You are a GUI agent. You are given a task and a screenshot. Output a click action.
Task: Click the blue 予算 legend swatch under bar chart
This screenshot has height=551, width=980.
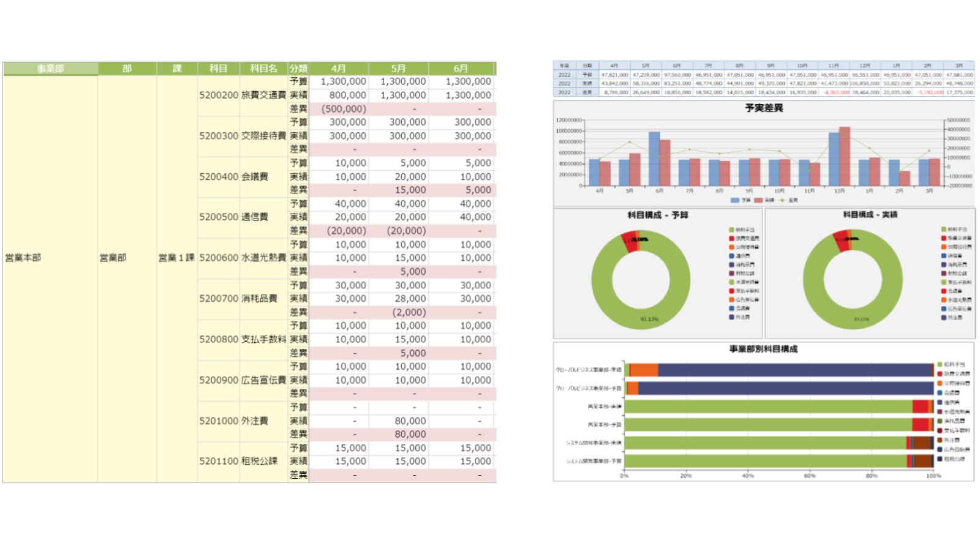coord(735,200)
